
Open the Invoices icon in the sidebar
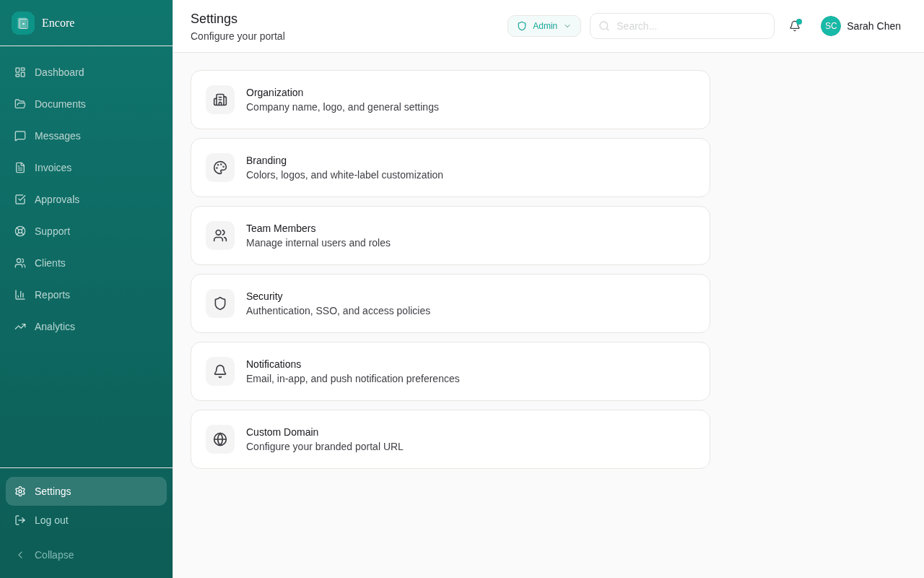click(x=20, y=168)
